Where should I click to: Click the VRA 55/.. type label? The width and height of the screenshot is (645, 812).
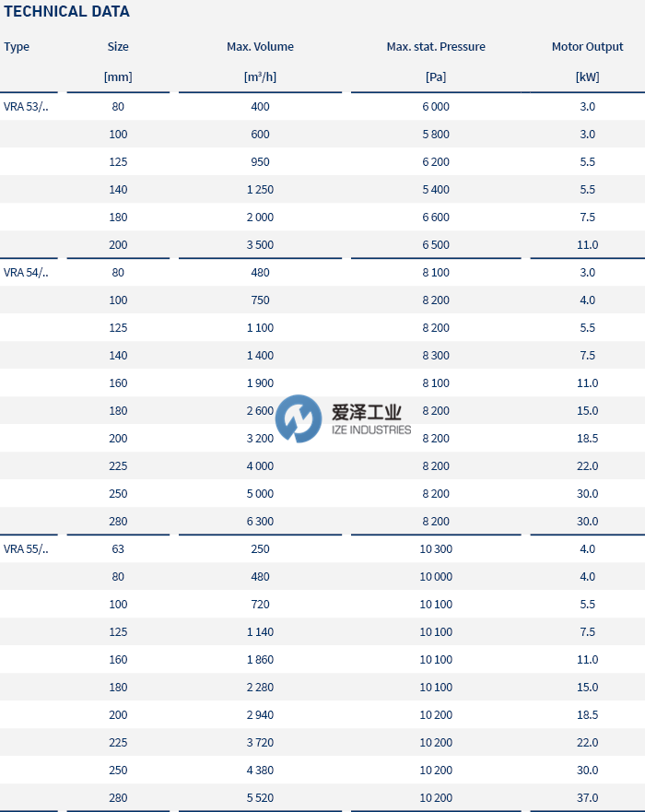(x=26, y=549)
